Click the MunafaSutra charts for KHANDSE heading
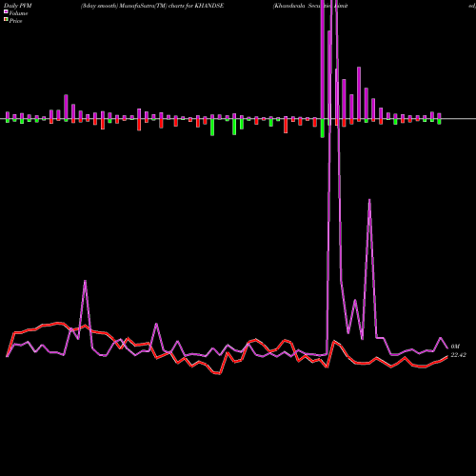 point(152,6)
